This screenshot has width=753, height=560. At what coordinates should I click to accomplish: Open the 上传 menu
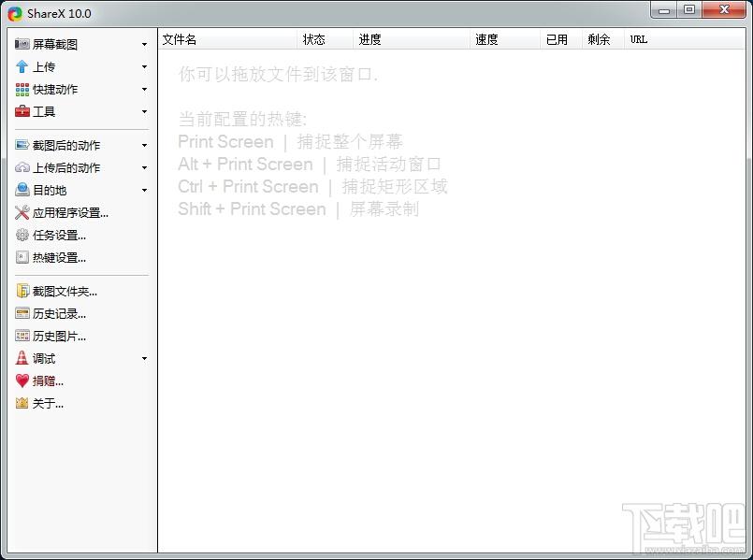[44, 67]
